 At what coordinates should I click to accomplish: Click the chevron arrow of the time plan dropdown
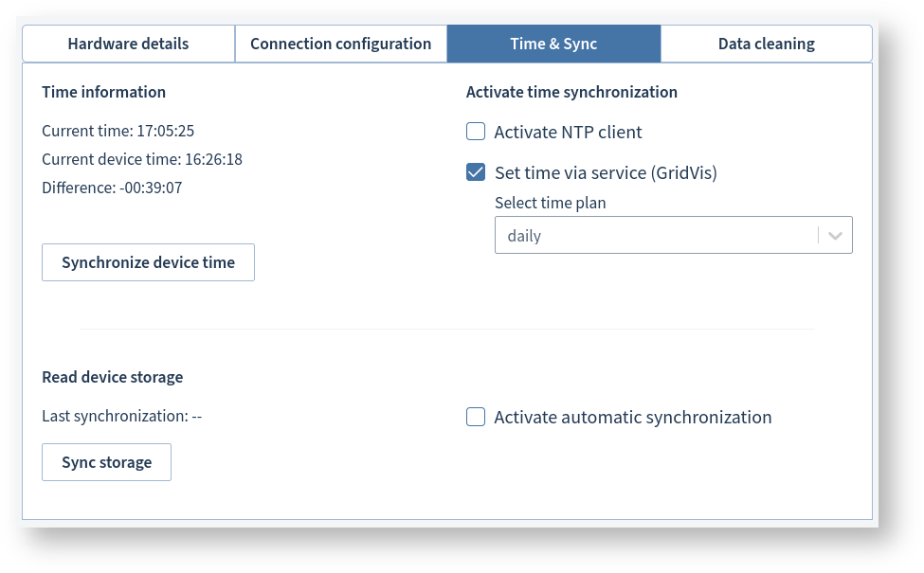pyautogui.click(x=835, y=236)
